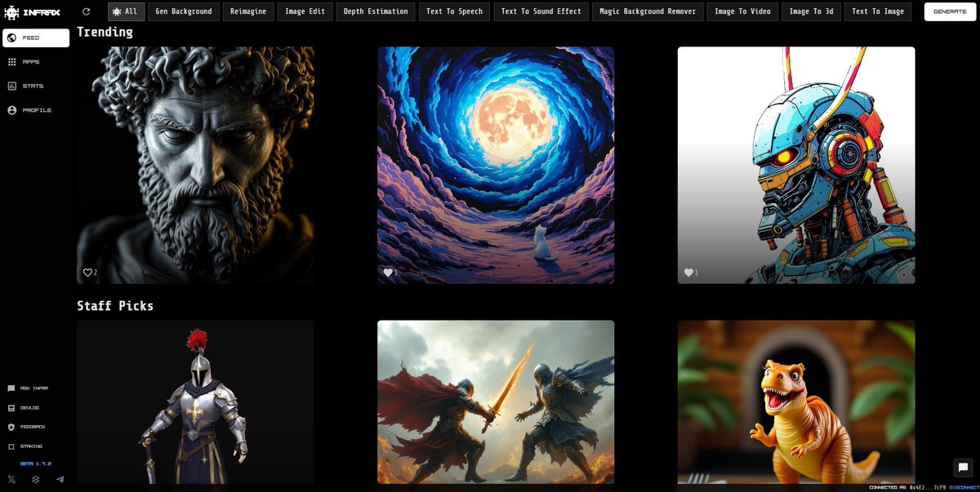Open the armored knight staff pick
Image resolution: width=980 pixels, height=492 pixels.
[x=195, y=401]
